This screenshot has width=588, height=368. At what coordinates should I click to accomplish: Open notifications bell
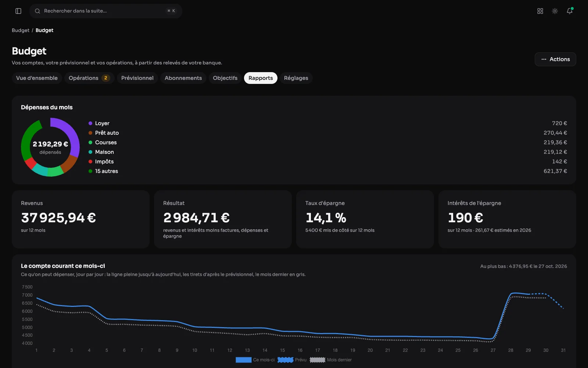pos(570,11)
